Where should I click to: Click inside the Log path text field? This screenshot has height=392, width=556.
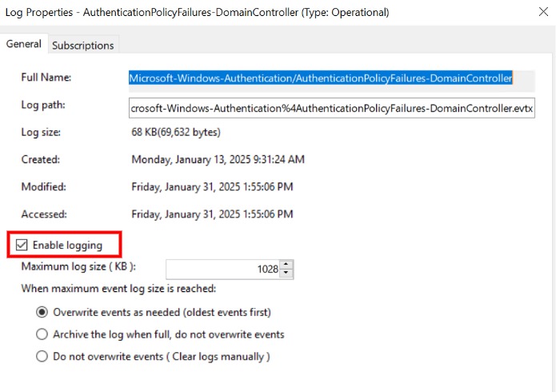coord(331,107)
